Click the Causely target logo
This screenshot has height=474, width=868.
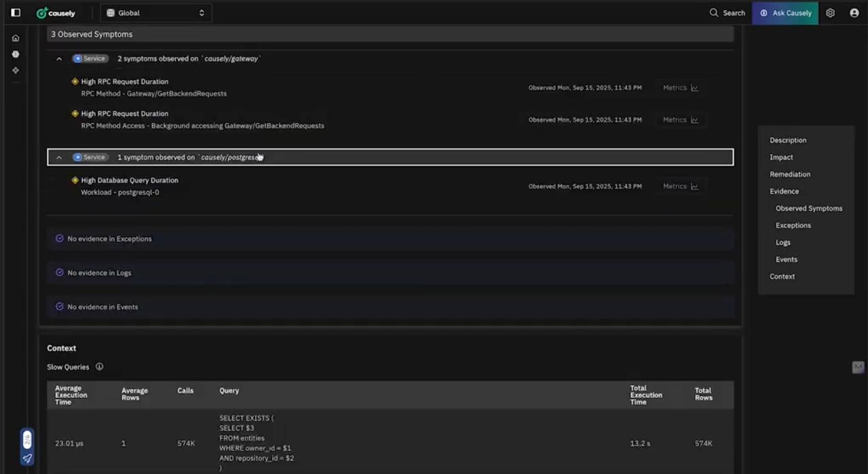coord(54,12)
